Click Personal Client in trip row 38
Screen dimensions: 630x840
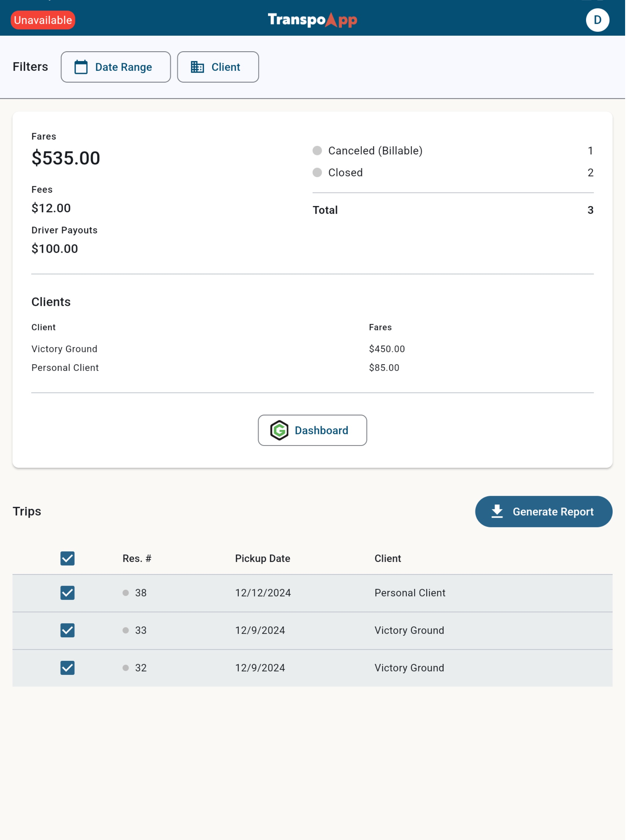tap(410, 593)
